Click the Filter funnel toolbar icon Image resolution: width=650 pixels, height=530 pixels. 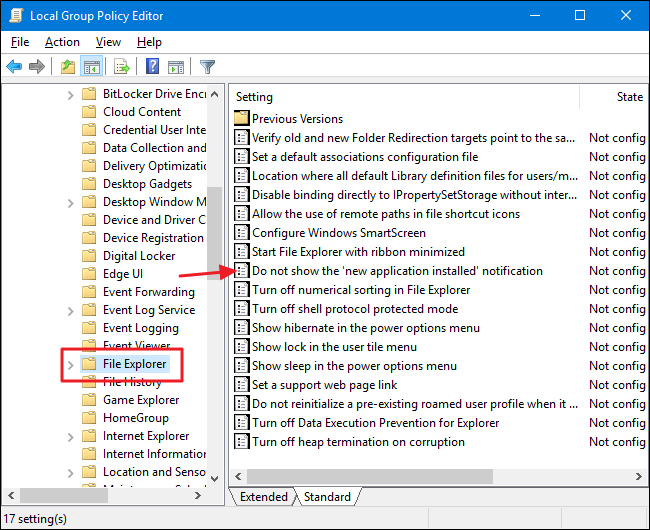tap(207, 66)
